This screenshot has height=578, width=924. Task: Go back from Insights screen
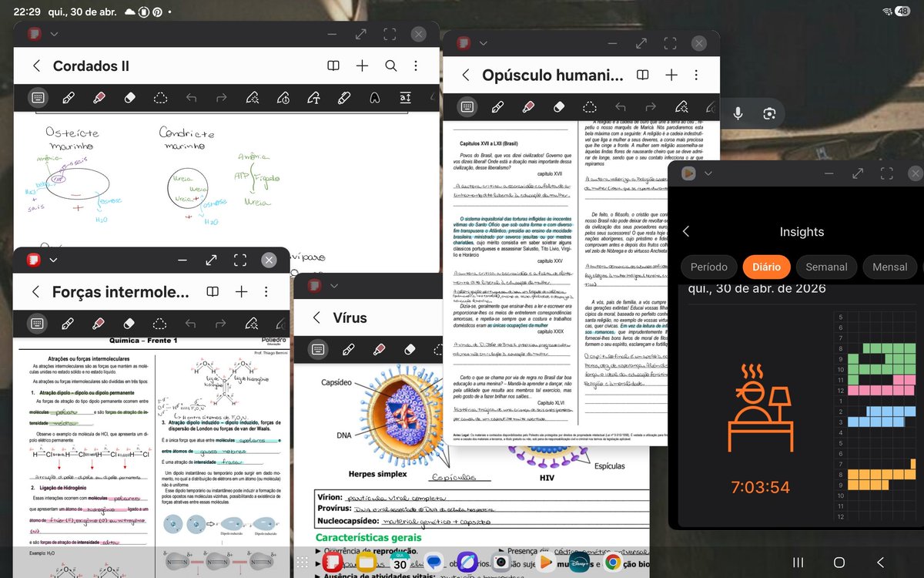pyautogui.click(x=686, y=232)
